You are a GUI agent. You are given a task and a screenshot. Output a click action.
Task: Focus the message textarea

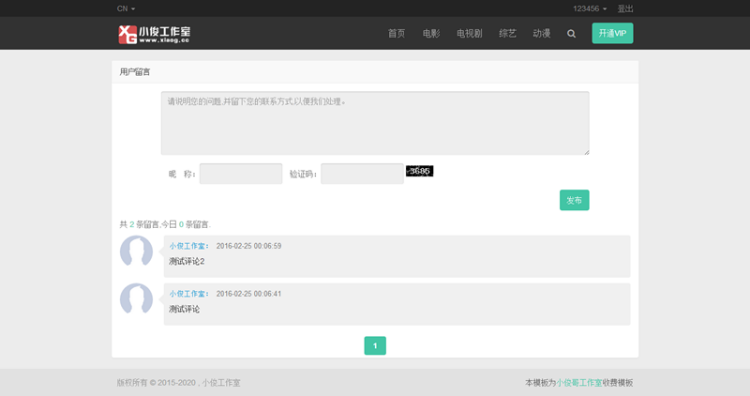tap(375, 123)
